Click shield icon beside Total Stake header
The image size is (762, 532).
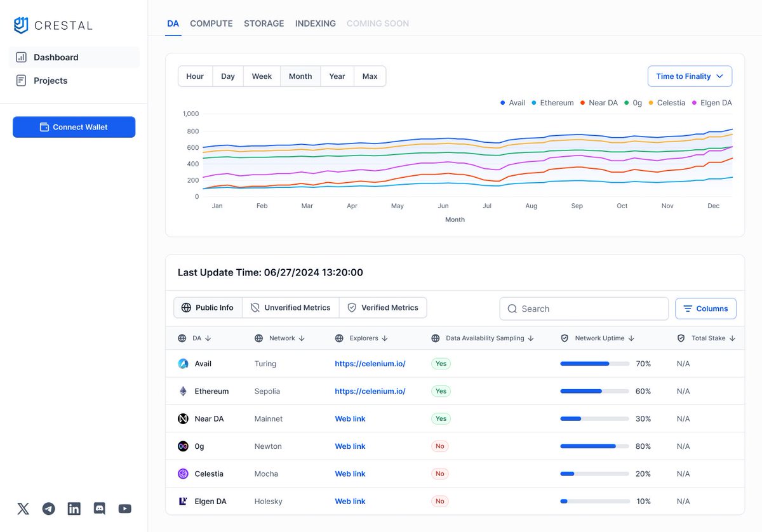681,338
